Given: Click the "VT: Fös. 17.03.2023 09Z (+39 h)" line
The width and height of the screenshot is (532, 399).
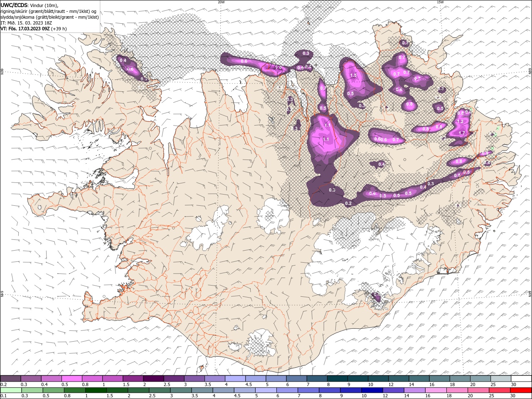Looking at the screenshot, I should click(x=34, y=29).
